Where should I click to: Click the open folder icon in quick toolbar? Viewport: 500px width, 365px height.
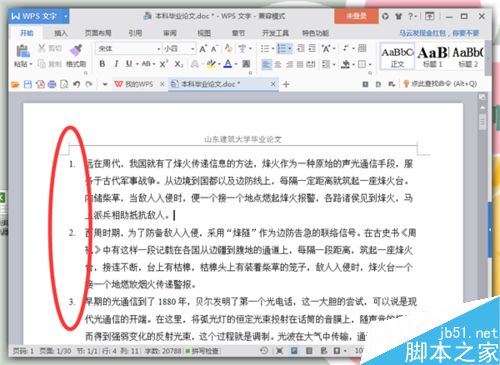[x=15, y=84]
